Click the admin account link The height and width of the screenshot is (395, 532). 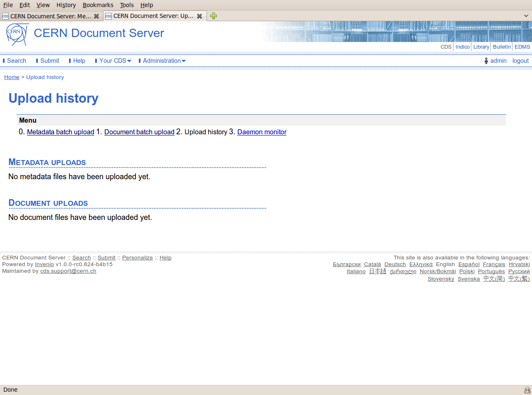click(498, 61)
